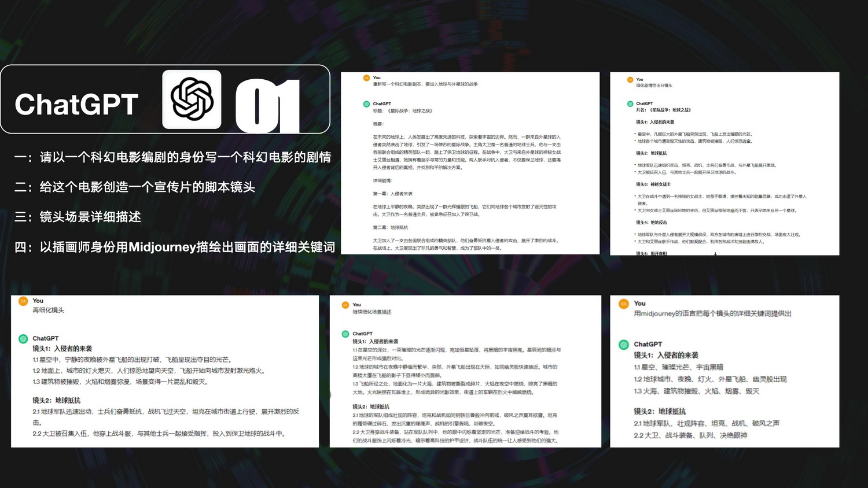The height and width of the screenshot is (488, 868).
Task: Click the prompt '继续细化场景描述'
Action: click(372, 312)
